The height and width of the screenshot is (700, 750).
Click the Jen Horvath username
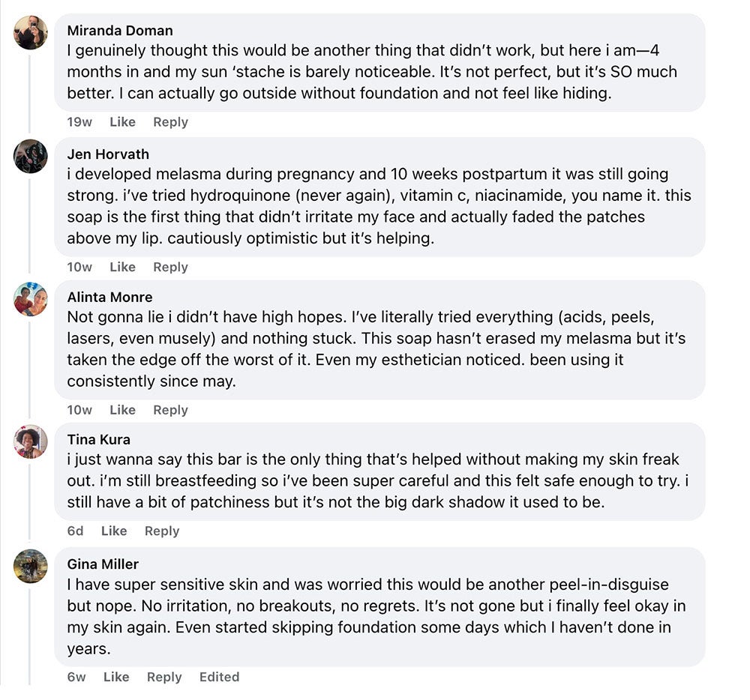coord(108,154)
